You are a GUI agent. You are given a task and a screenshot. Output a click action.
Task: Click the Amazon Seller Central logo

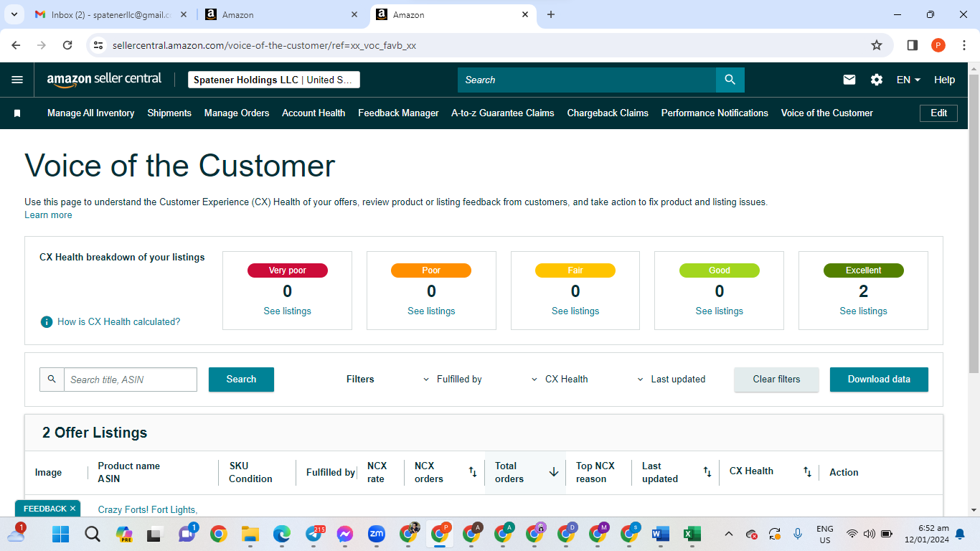[x=104, y=80]
